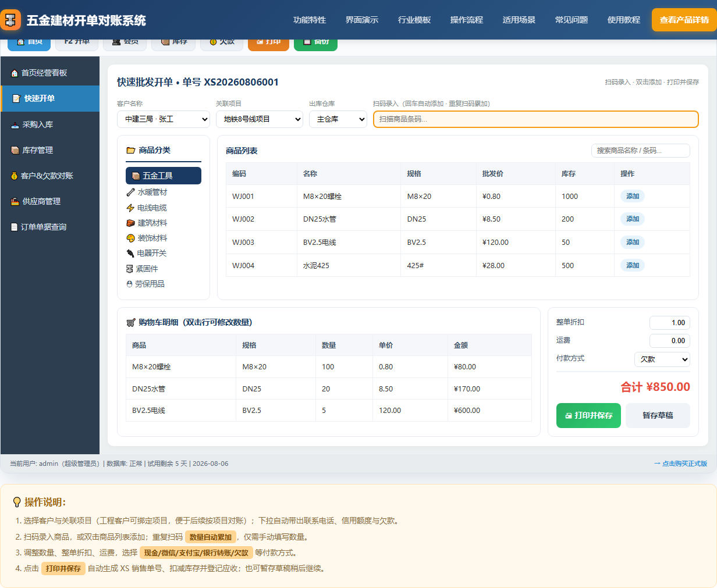
Task: Click the wrench icon of 水暖管材
Action: tap(130, 193)
